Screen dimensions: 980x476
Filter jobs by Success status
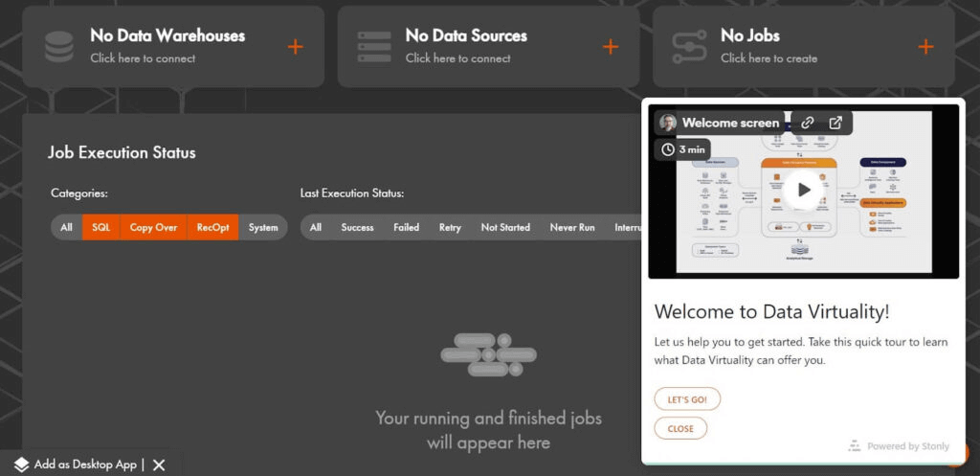[357, 227]
